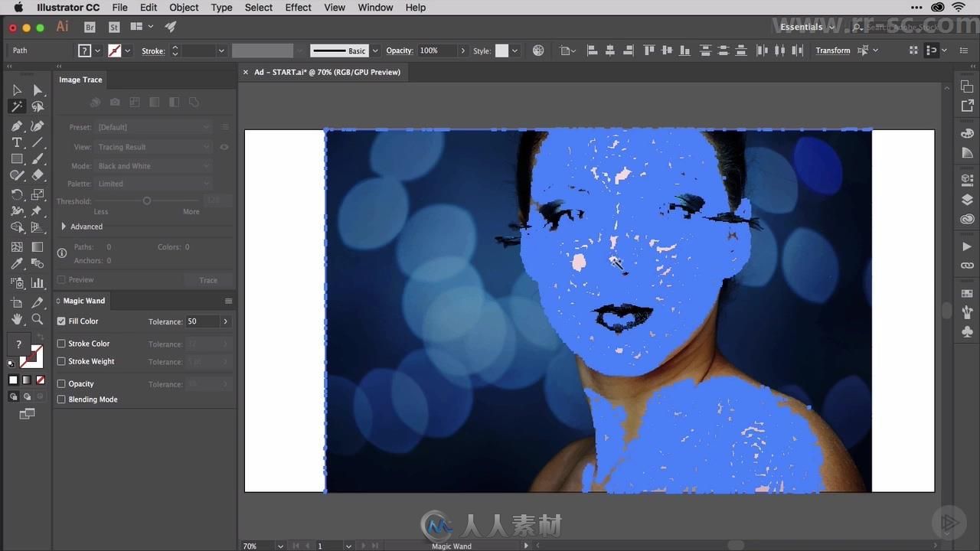The image size is (980, 551).
Task: Open the Fill Color tolerance arrow
Action: click(225, 321)
